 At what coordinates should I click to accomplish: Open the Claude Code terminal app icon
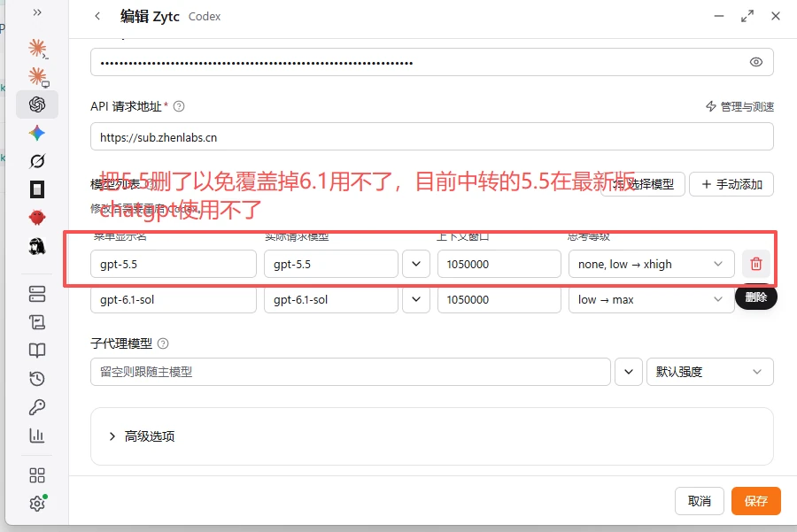tap(37, 49)
